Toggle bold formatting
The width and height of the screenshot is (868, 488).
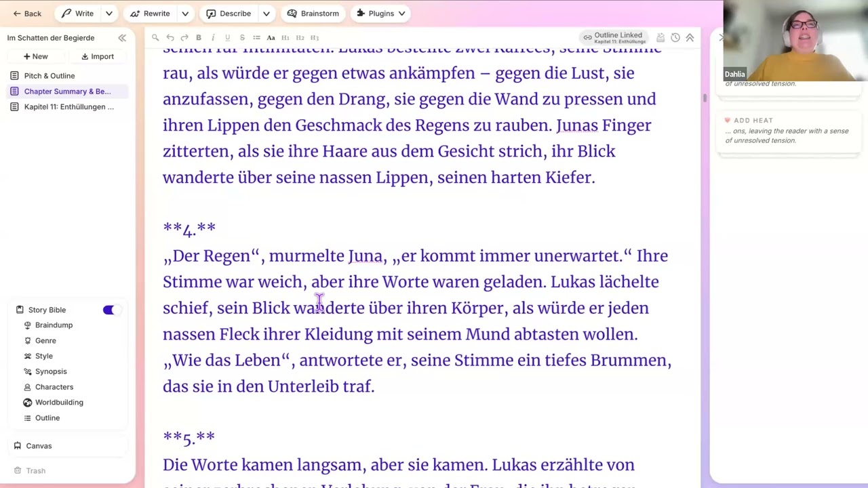(x=199, y=38)
